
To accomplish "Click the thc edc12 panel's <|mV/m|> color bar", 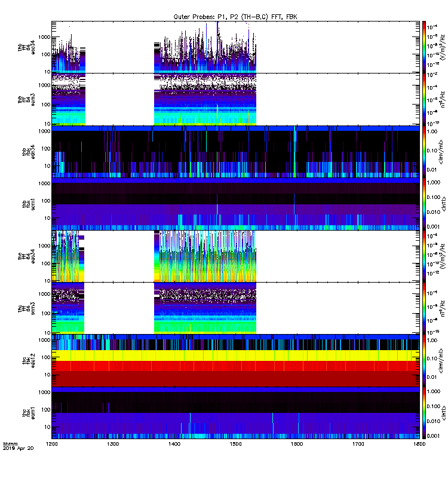I will pos(424,360).
